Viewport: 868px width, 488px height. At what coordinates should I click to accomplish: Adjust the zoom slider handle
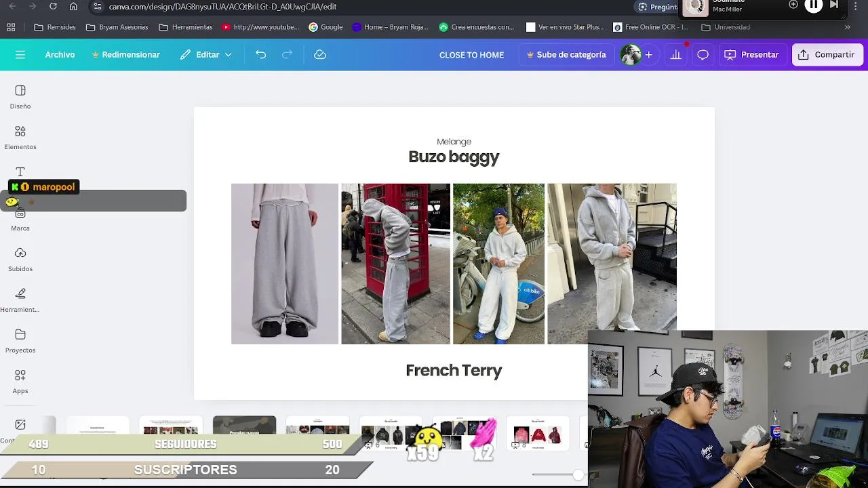pos(578,475)
